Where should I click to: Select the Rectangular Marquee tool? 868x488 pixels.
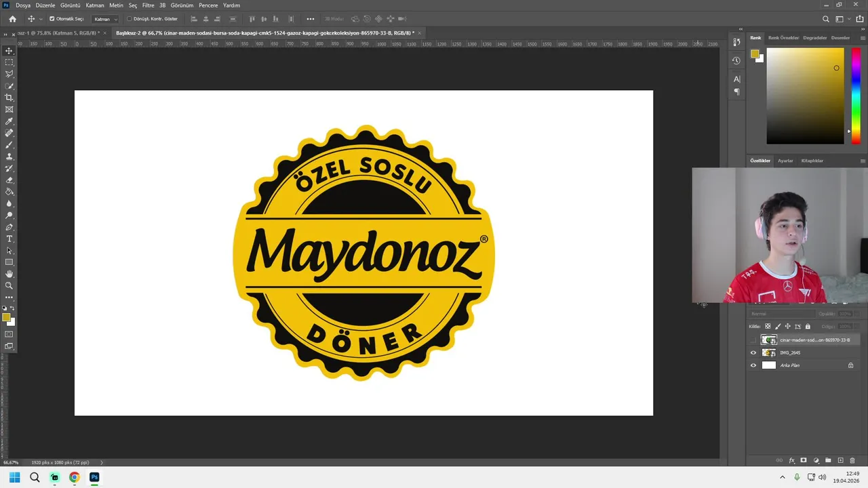tap(9, 62)
